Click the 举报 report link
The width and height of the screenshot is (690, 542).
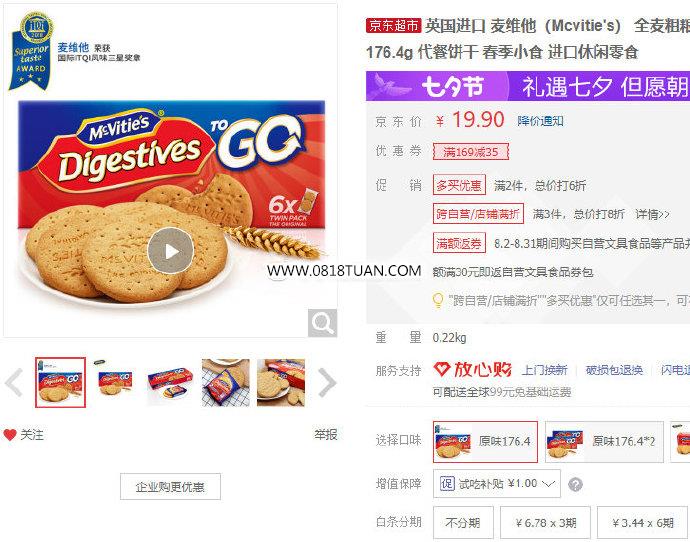pyautogui.click(x=326, y=435)
